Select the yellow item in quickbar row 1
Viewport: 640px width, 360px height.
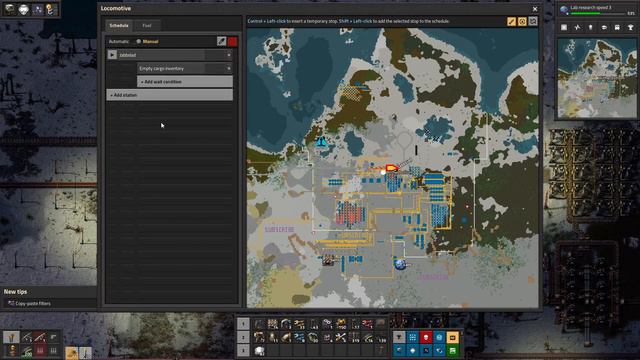point(340,324)
